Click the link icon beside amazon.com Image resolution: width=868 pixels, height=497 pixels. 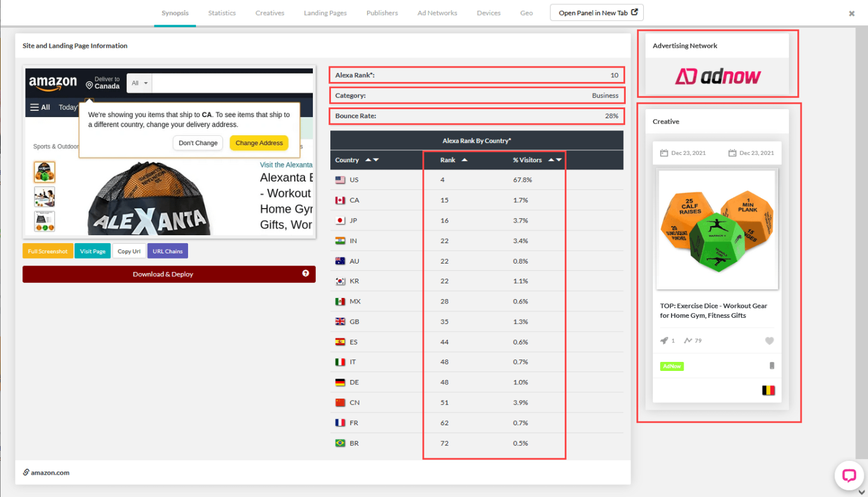click(27, 472)
